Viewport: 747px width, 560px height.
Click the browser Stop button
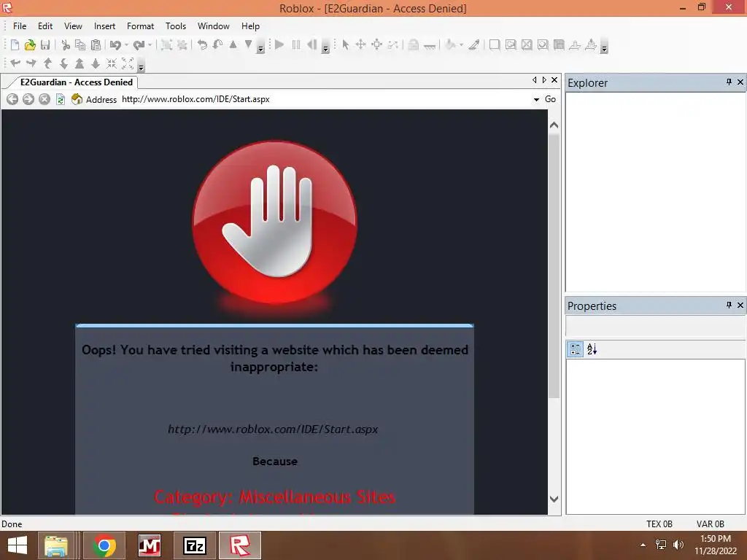(44, 99)
